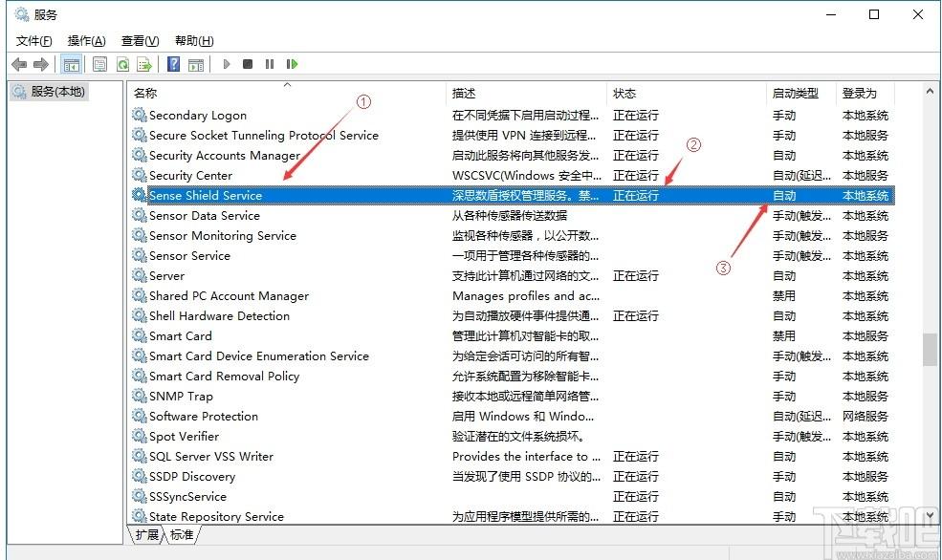Click description 从各种传感器传送数据
This screenshot has height=560, width=942.
click(510, 215)
